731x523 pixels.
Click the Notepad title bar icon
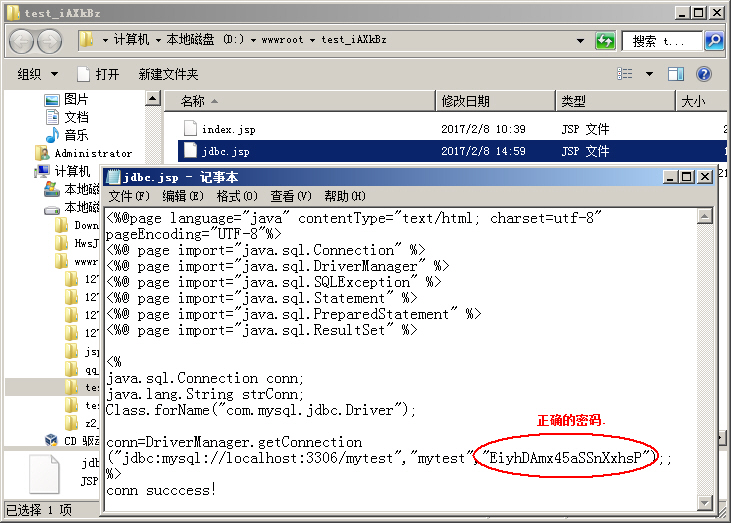(113, 177)
